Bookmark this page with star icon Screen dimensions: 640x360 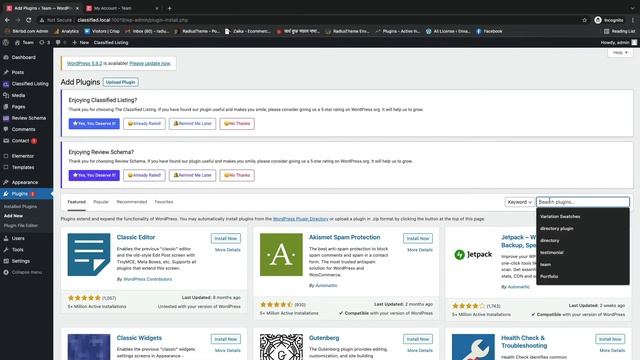pyautogui.click(x=584, y=20)
